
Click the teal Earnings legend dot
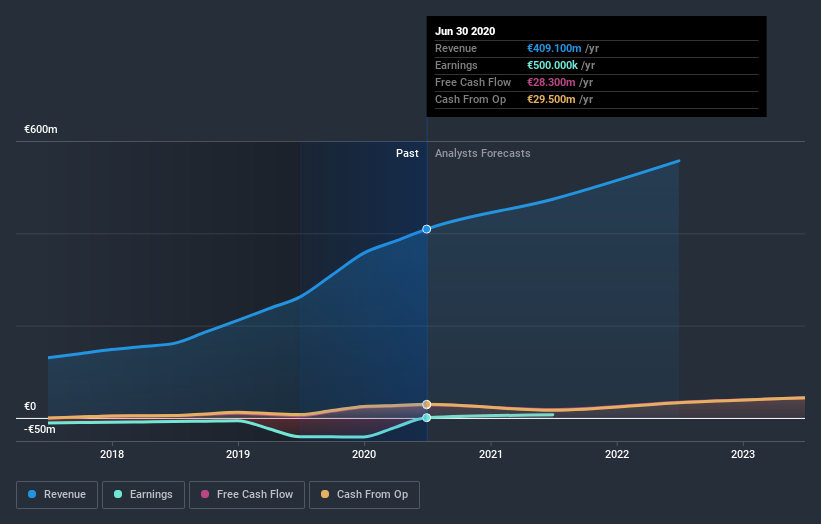pos(118,494)
